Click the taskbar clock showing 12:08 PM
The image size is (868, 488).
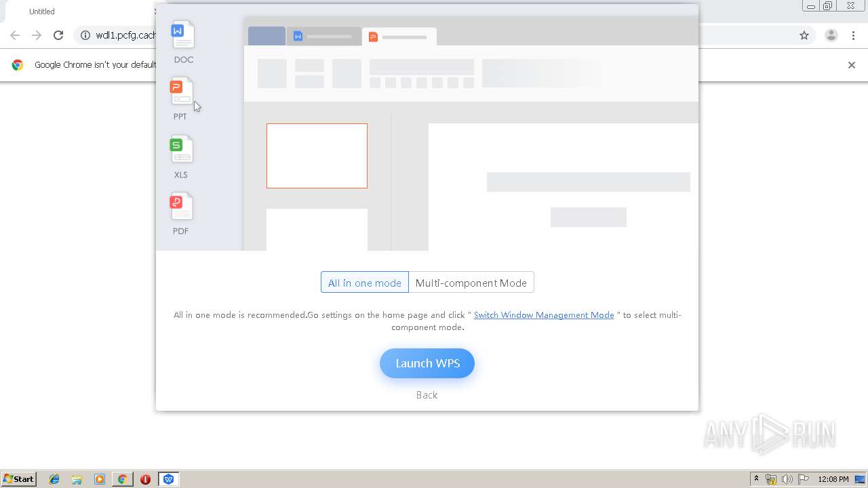click(833, 479)
